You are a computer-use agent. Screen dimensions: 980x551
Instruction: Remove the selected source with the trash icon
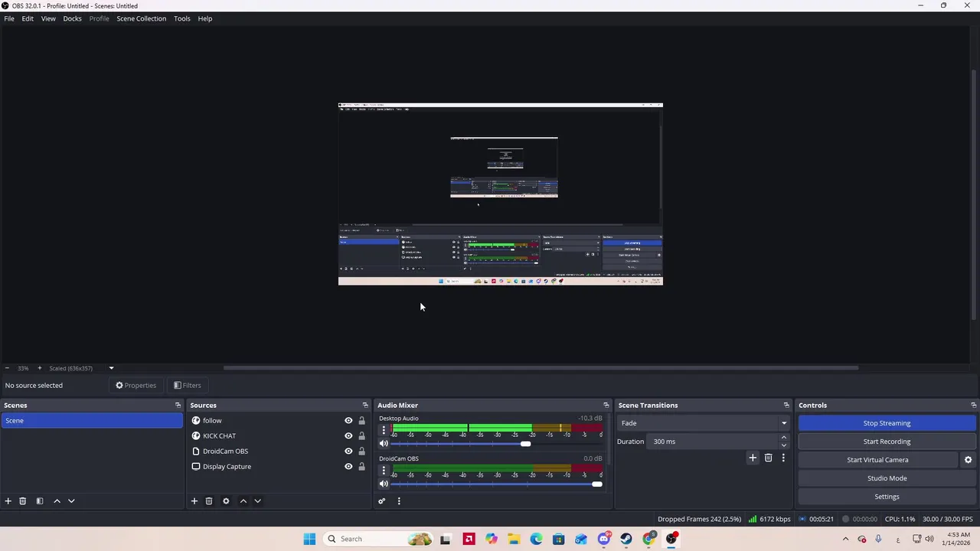coord(208,501)
